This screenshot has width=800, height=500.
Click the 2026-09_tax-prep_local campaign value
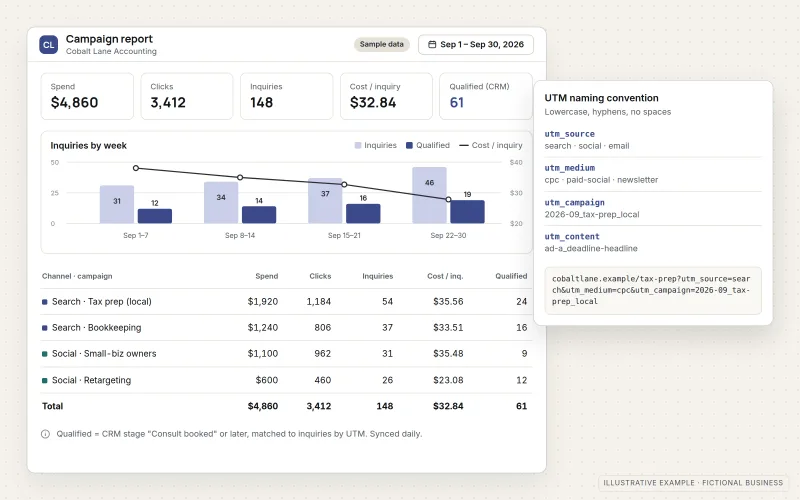pos(592,214)
